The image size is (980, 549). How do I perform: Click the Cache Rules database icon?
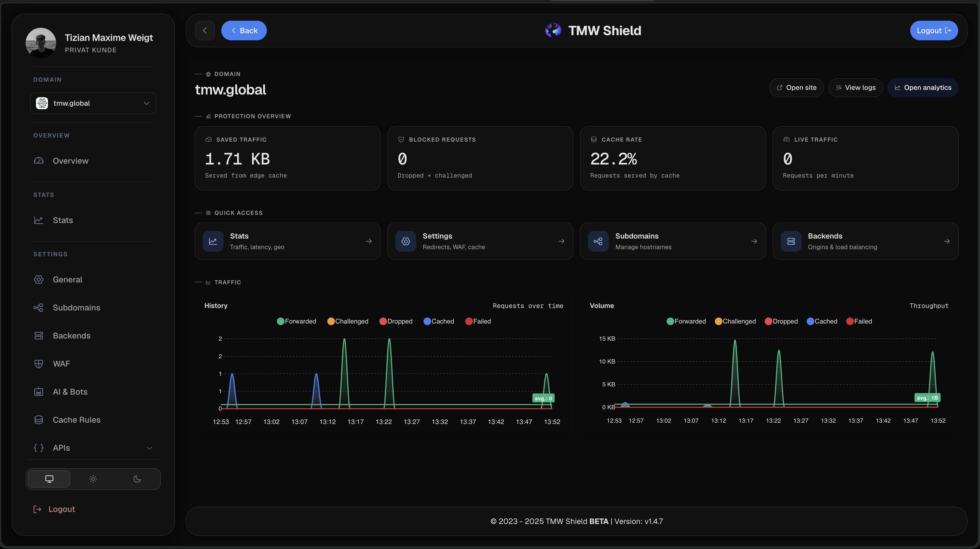[39, 420]
